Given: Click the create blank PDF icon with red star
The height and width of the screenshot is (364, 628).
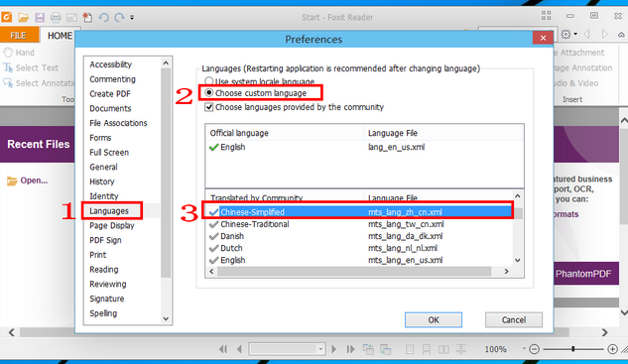Looking at the screenshot, I should click(x=87, y=17).
